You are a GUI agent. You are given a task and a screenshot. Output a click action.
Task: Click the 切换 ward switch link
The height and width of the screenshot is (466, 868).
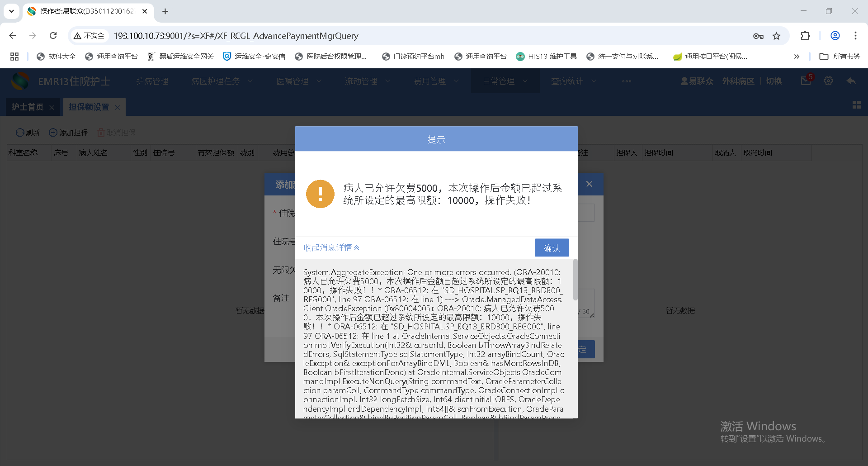tap(774, 81)
